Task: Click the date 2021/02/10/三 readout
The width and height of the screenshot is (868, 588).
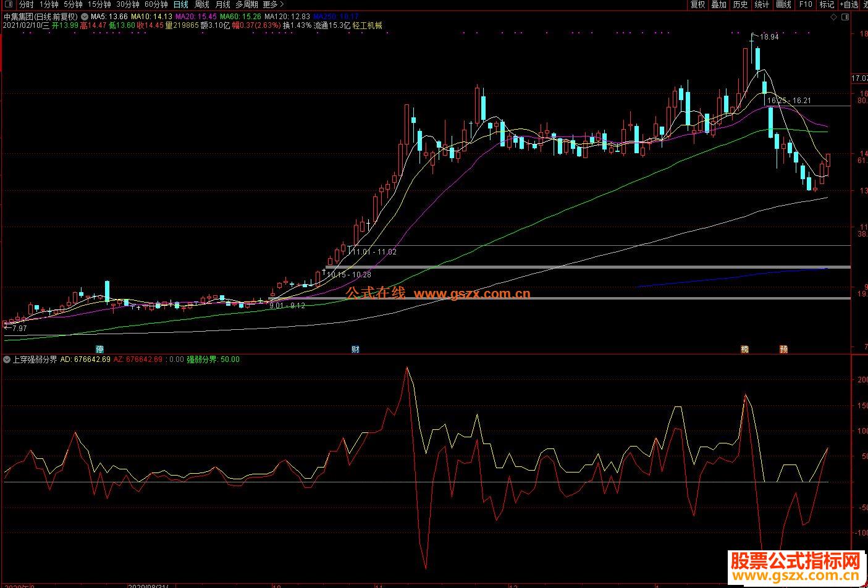Action: click(26, 26)
